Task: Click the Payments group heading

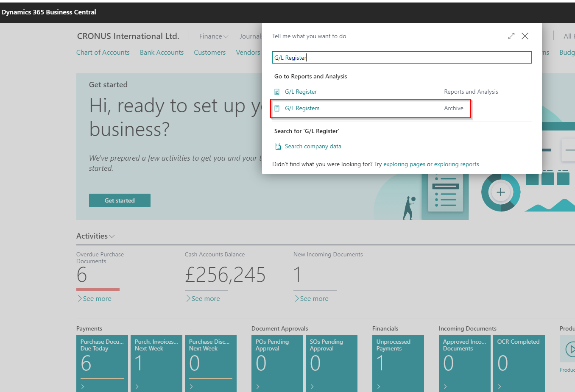Action: click(89, 328)
